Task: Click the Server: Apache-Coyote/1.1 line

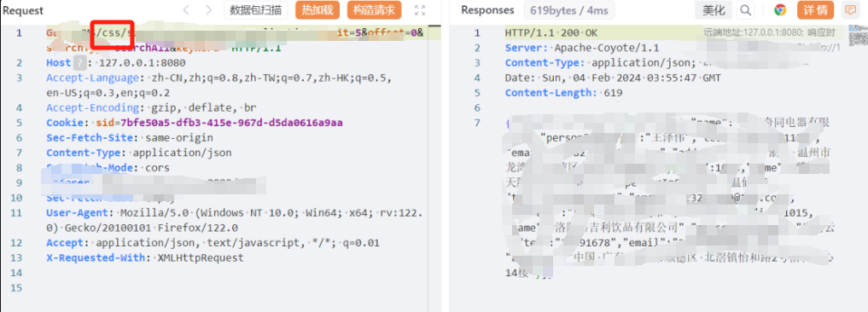Action: (x=582, y=48)
